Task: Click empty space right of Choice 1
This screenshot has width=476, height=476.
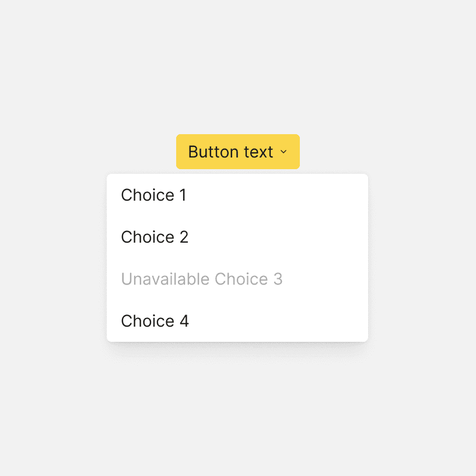Action: 280,195
